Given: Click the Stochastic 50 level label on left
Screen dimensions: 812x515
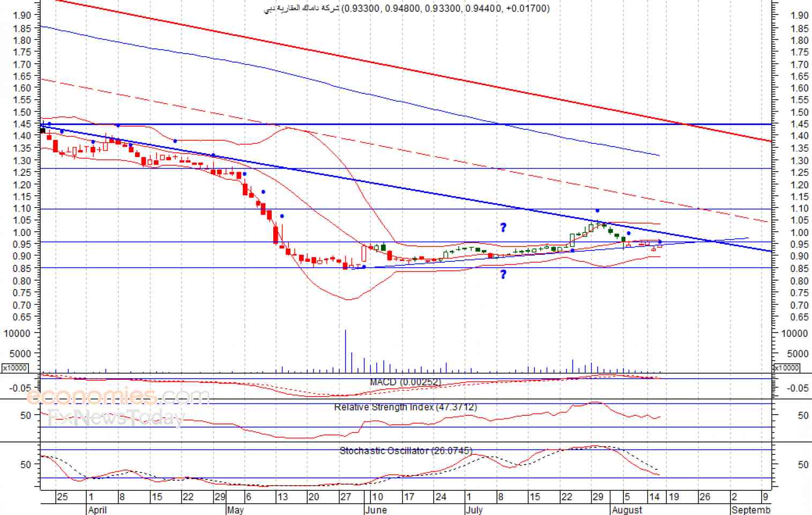Looking at the screenshot, I should tap(26, 465).
